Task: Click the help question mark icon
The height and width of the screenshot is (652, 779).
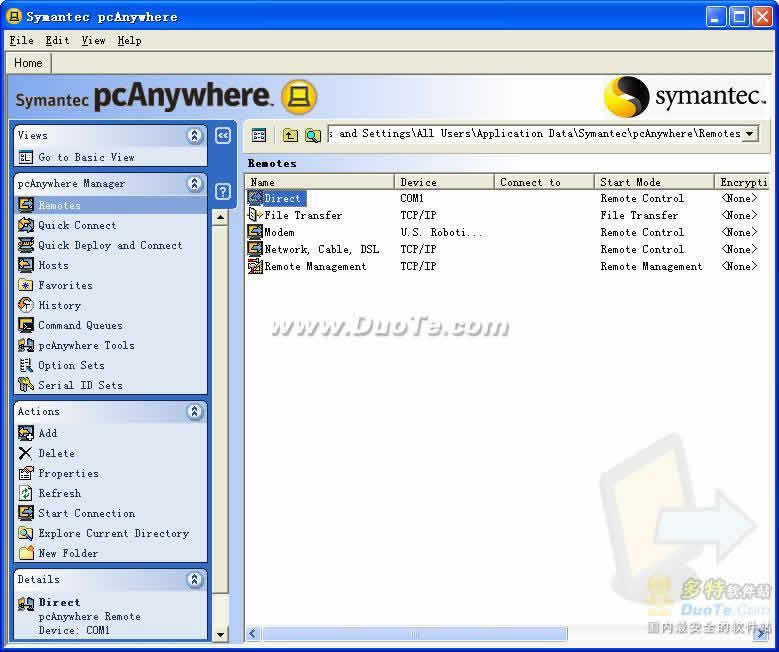Action: tap(223, 191)
